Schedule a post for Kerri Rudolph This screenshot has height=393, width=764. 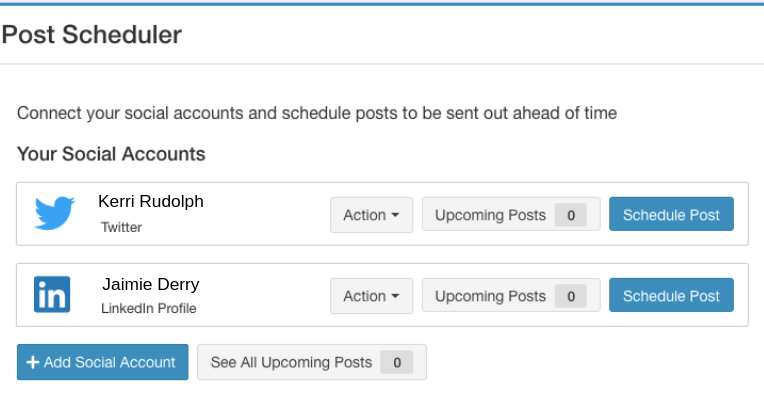tap(671, 214)
